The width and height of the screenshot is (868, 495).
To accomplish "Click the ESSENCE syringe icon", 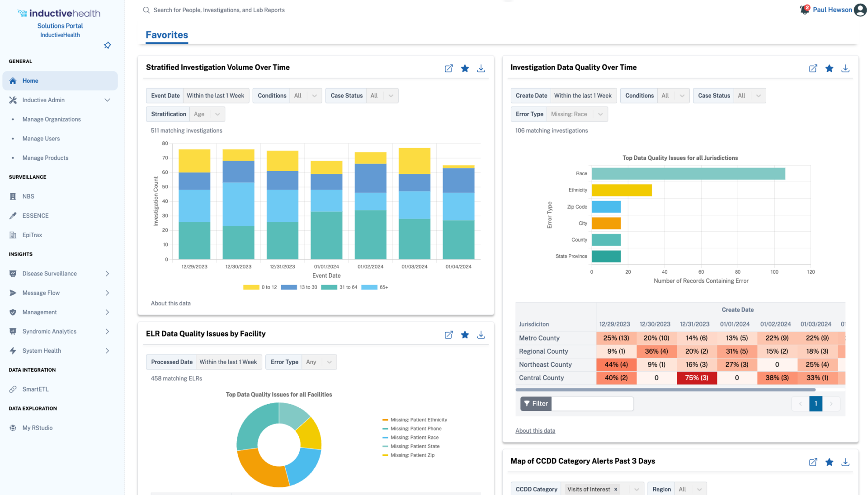I will point(13,215).
